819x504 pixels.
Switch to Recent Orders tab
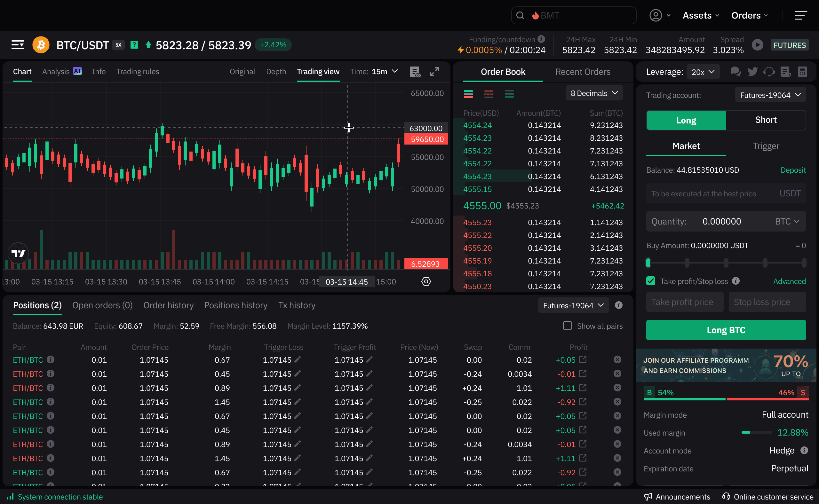click(x=583, y=72)
